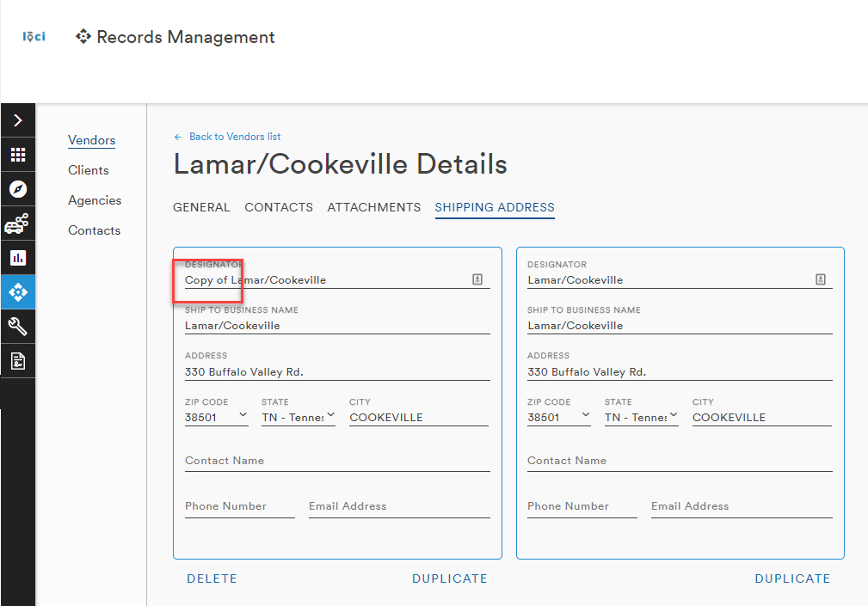Click the loci logo
This screenshot has height=606, width=868.
pos(34,36)
